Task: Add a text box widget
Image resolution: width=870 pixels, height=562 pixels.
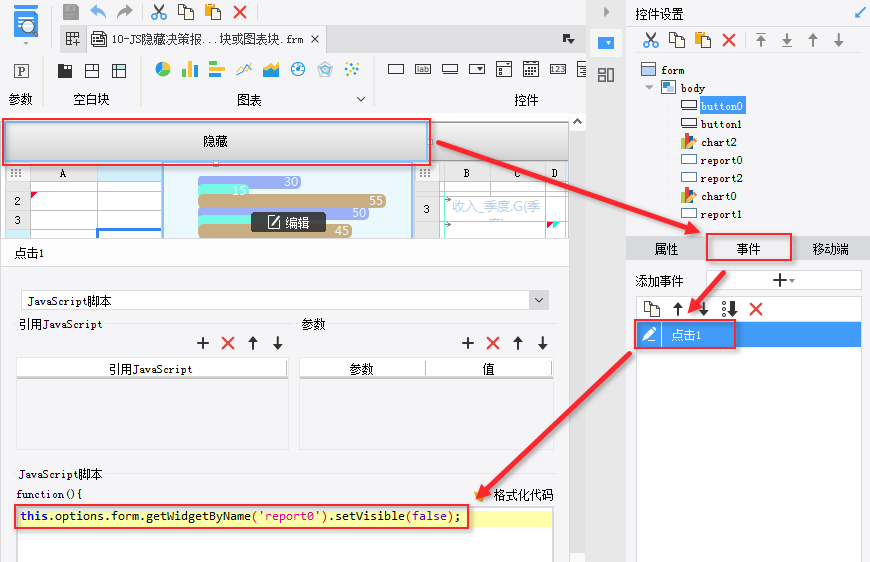Action: tap(396, 69)
